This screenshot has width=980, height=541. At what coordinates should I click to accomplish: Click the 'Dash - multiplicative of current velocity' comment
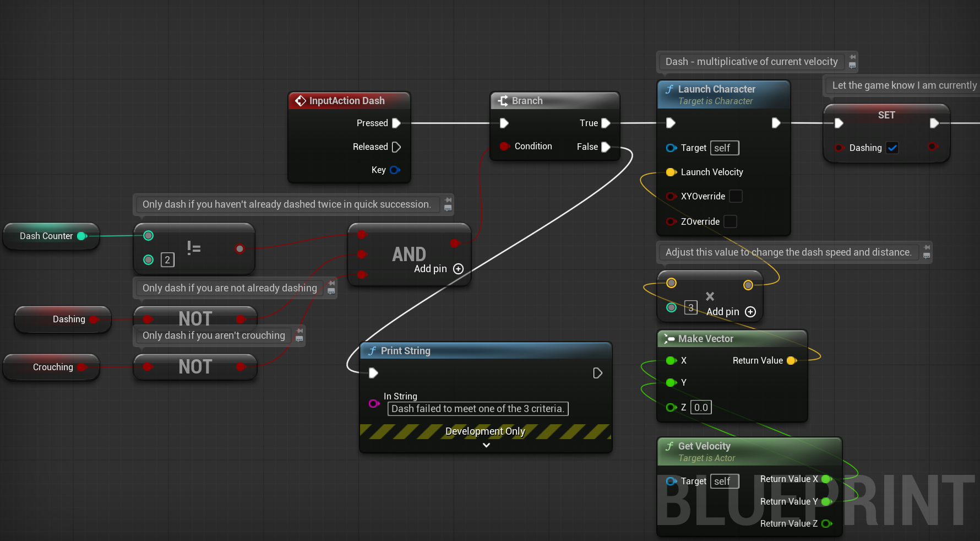(752, 62)
